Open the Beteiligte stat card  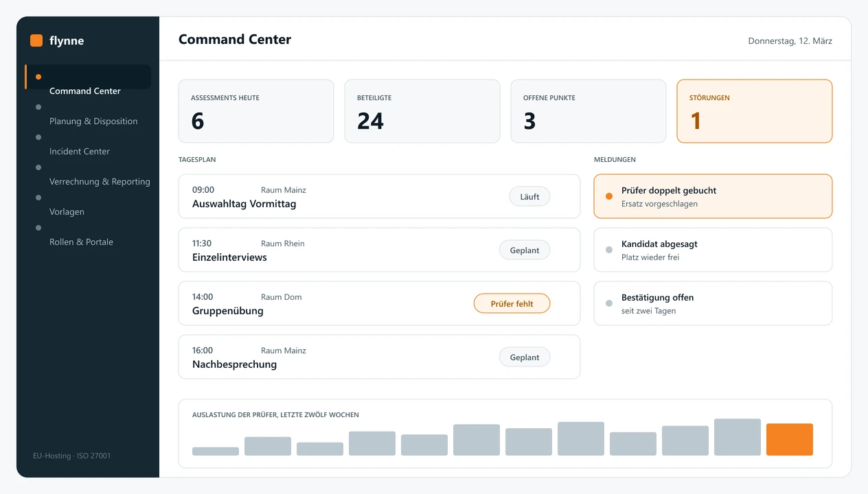(422, 111)
